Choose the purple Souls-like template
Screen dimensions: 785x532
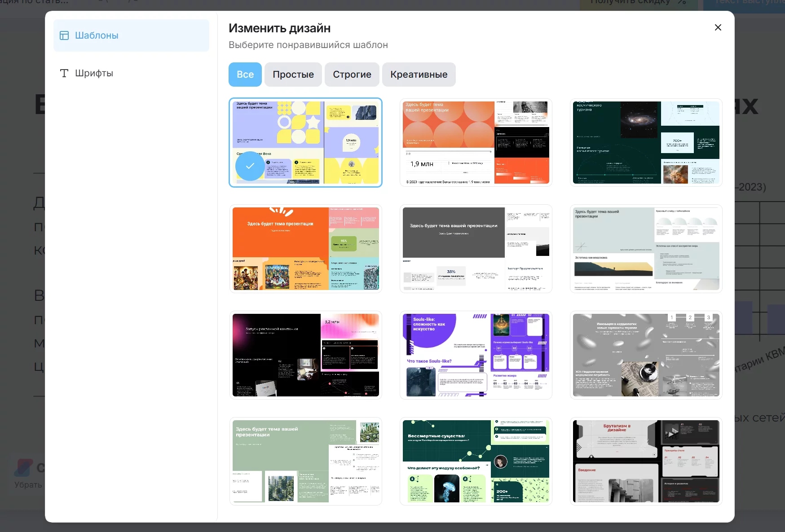click(476, 355)
